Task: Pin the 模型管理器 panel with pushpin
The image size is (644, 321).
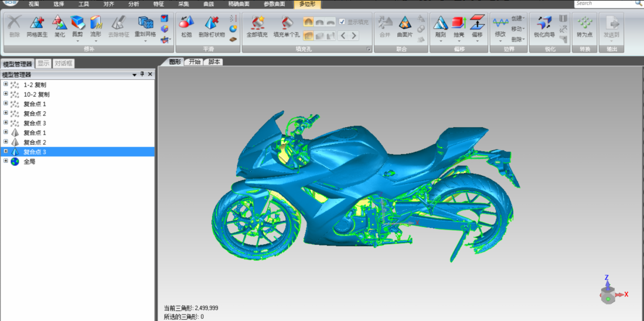Action: pos(142,74)
